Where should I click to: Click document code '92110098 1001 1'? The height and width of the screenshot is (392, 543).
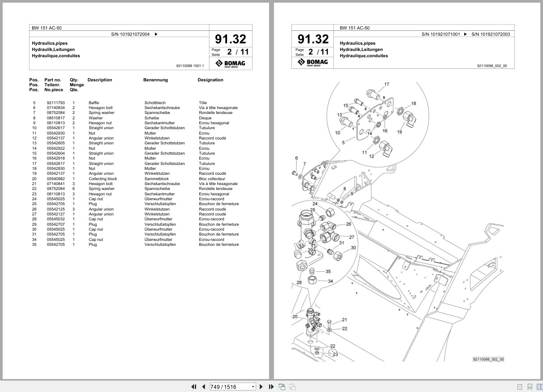click(x=190, y=66)
